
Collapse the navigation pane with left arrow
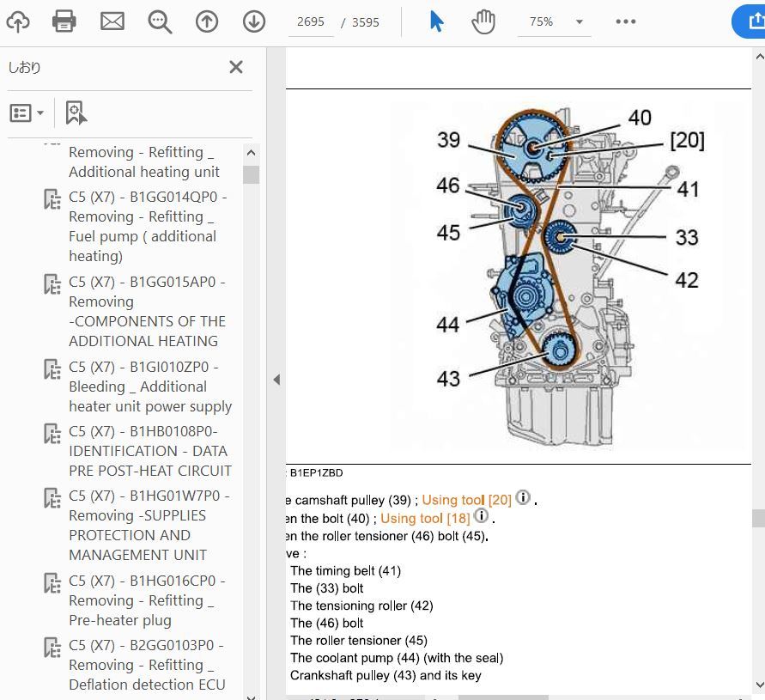(276, 380)
